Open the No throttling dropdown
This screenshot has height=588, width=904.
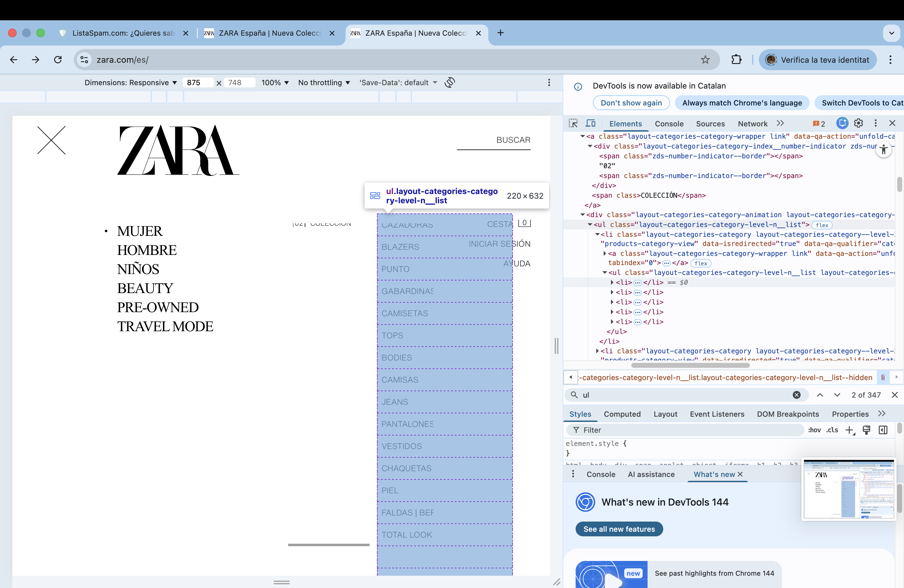click(x=323, y=82)
